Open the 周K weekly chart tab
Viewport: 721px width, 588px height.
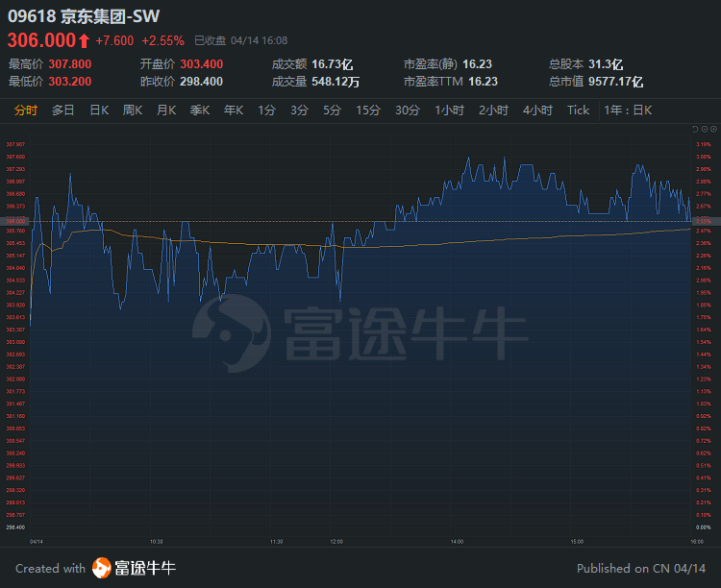[x=133, y=110]
